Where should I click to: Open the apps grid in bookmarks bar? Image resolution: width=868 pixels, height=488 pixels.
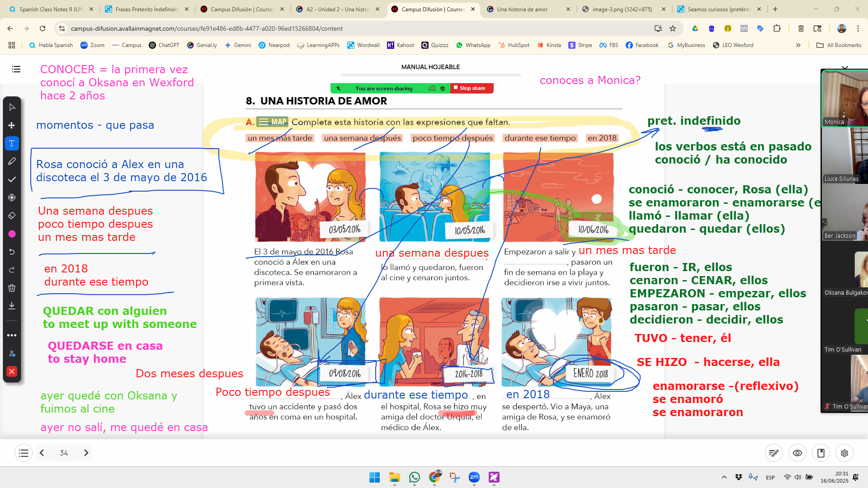coord(12,45)
